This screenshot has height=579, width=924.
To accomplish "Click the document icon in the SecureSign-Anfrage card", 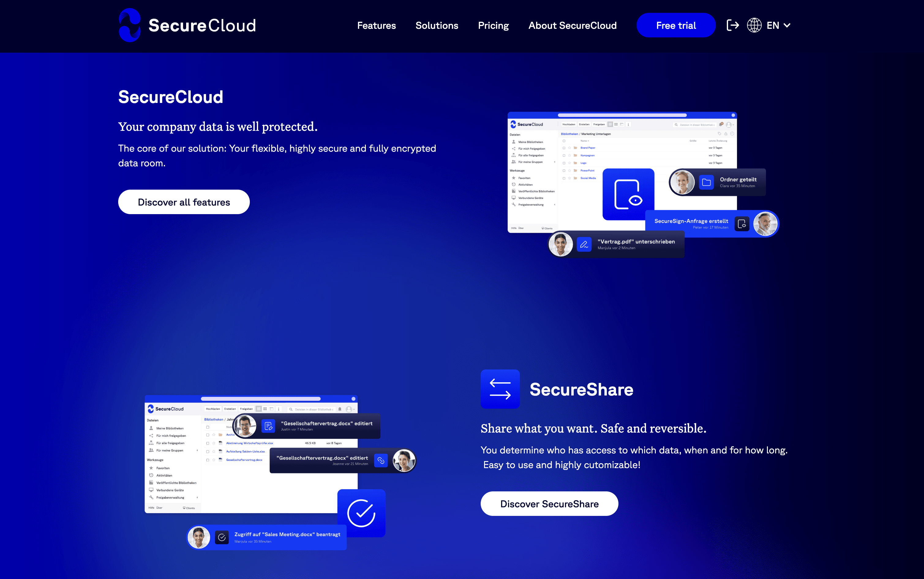I will click(742, 224).
